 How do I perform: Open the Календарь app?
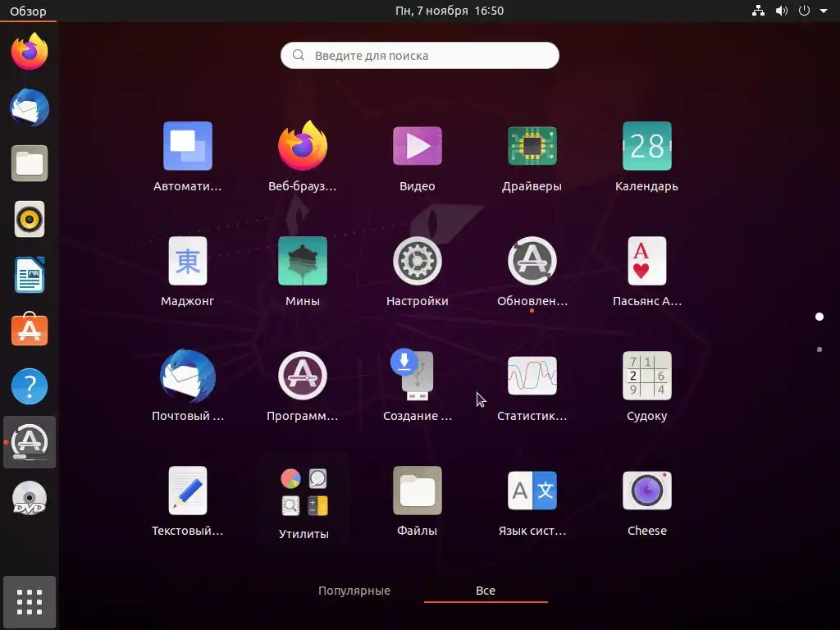[x=646, y=146]
